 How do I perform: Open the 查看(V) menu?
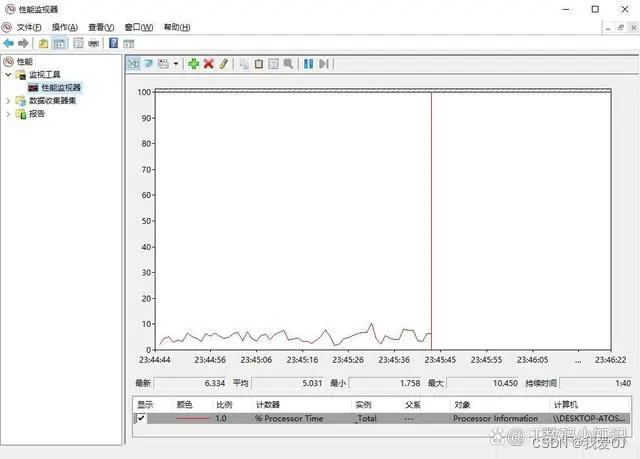pyautogui.click(x=101, y=27)
